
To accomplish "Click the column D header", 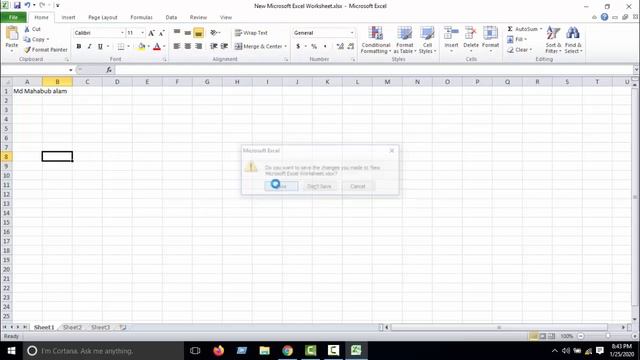I will tap(117, 82).
